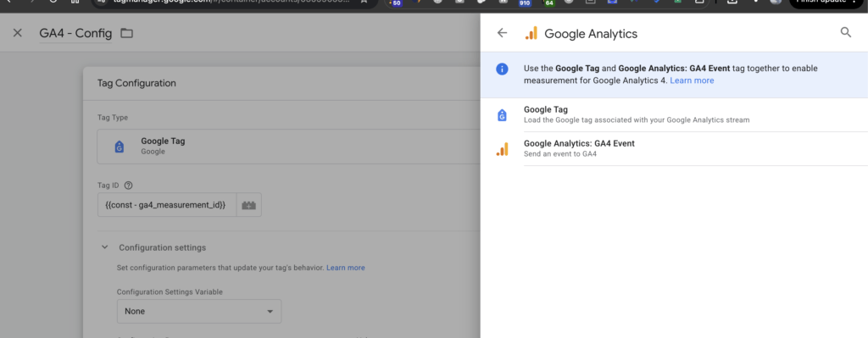Open search in the Google Analytics panel
Viewport: 868px width, 338px height.
tap(846, 33)
